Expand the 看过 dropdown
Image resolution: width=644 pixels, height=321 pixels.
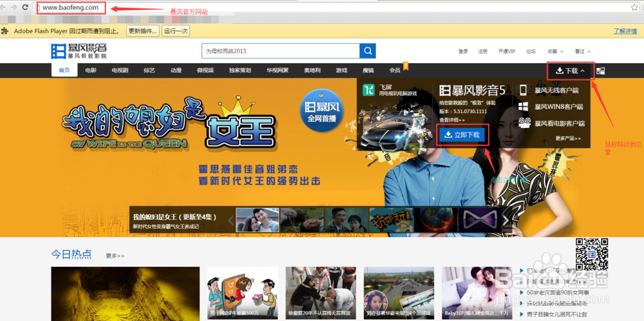point(583,51)
